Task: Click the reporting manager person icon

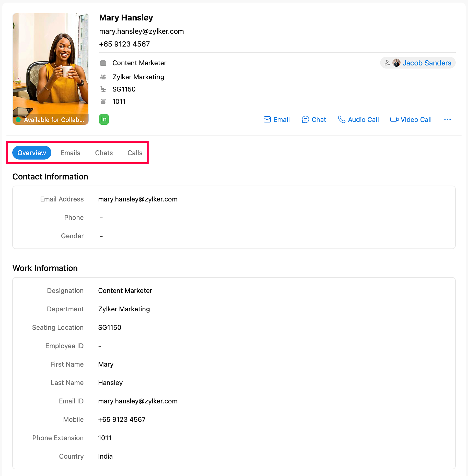Action: point(387,63)
